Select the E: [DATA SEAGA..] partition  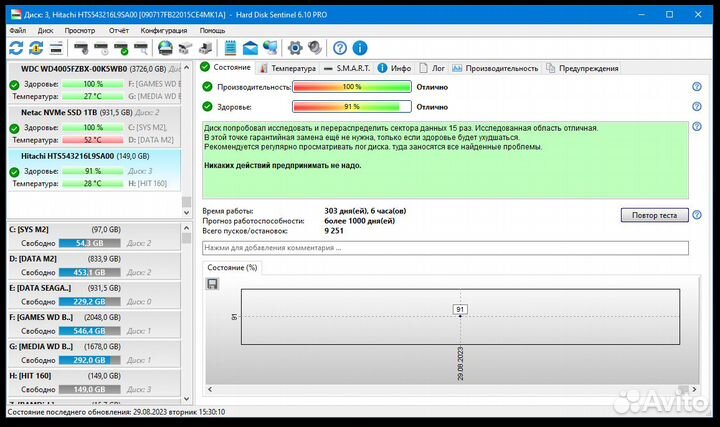95,295
